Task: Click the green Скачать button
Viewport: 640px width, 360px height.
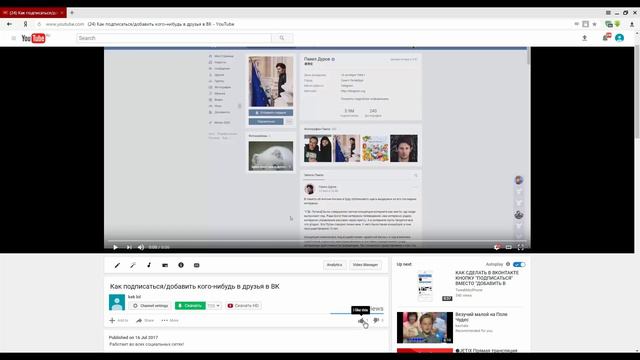Action: coord(190,305)
